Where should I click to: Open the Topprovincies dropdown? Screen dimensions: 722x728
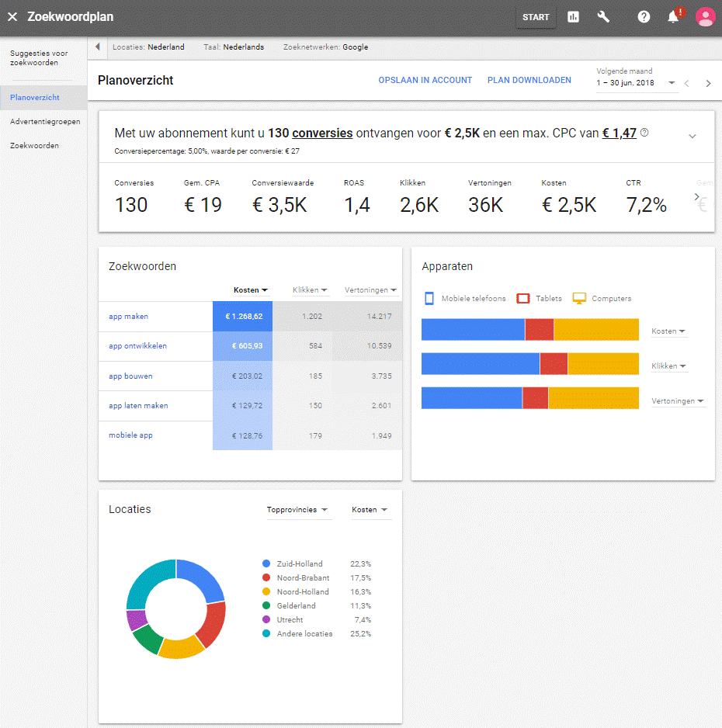297,510
